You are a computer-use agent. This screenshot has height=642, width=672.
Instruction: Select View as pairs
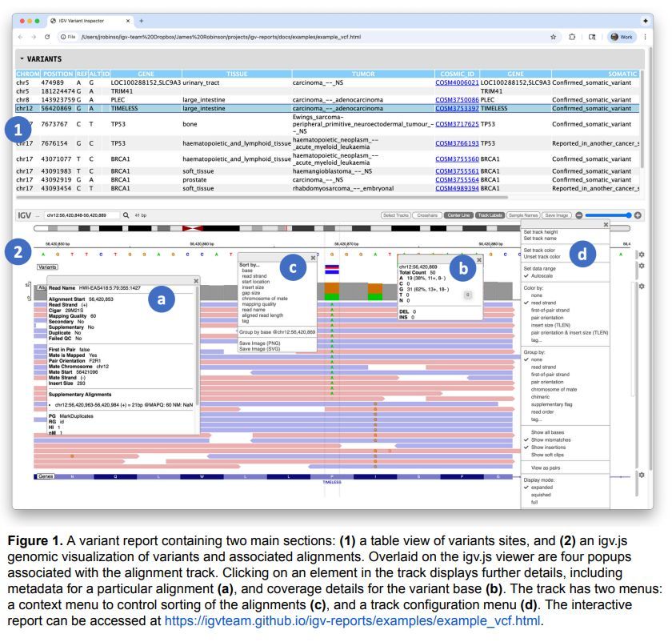(545, 467)
